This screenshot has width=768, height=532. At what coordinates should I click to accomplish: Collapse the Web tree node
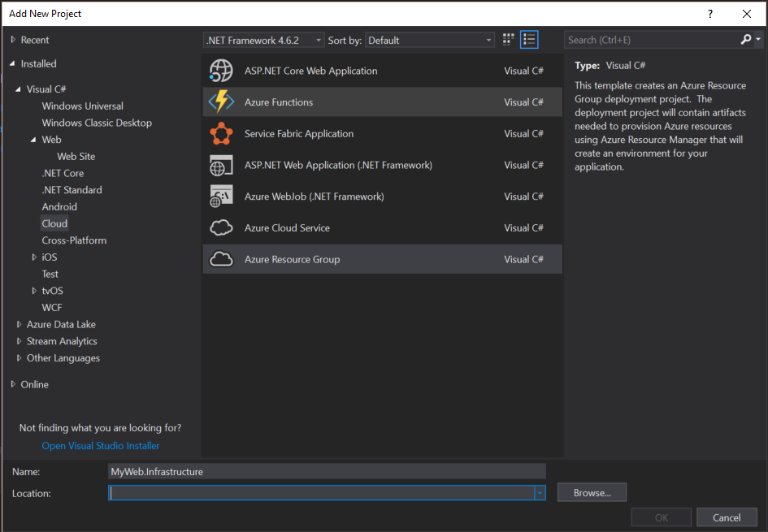click(33, 140)
